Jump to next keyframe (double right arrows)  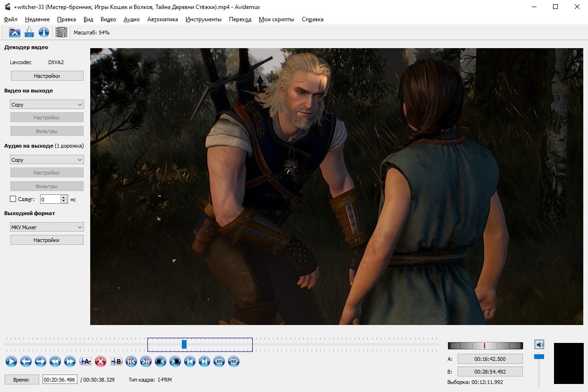click(70, 362)
